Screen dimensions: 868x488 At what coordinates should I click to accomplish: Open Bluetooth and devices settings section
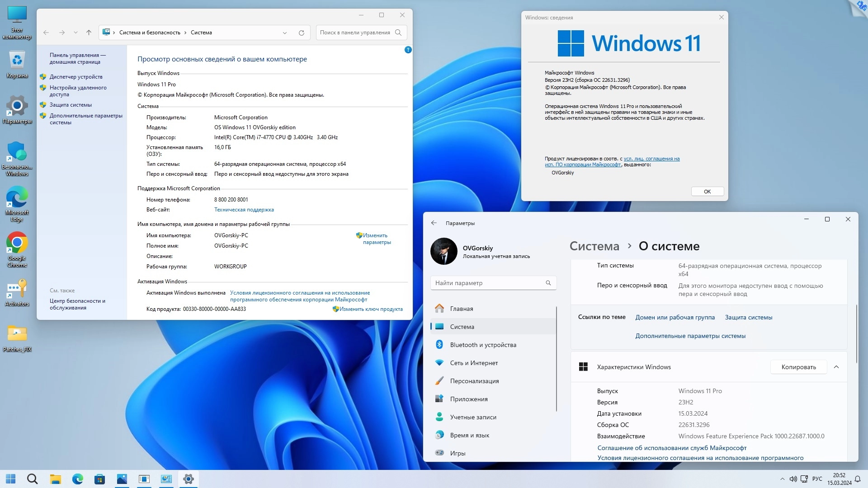tap(483, 345)
